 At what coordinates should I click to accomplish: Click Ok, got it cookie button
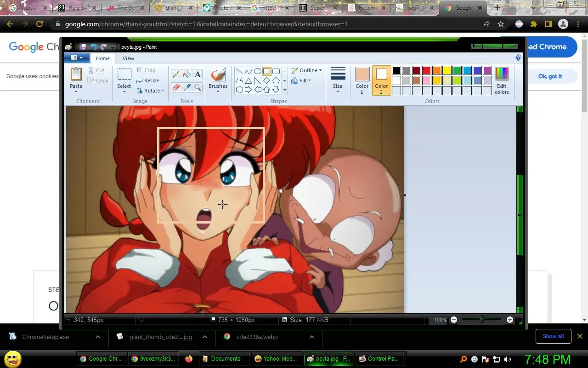550,76
